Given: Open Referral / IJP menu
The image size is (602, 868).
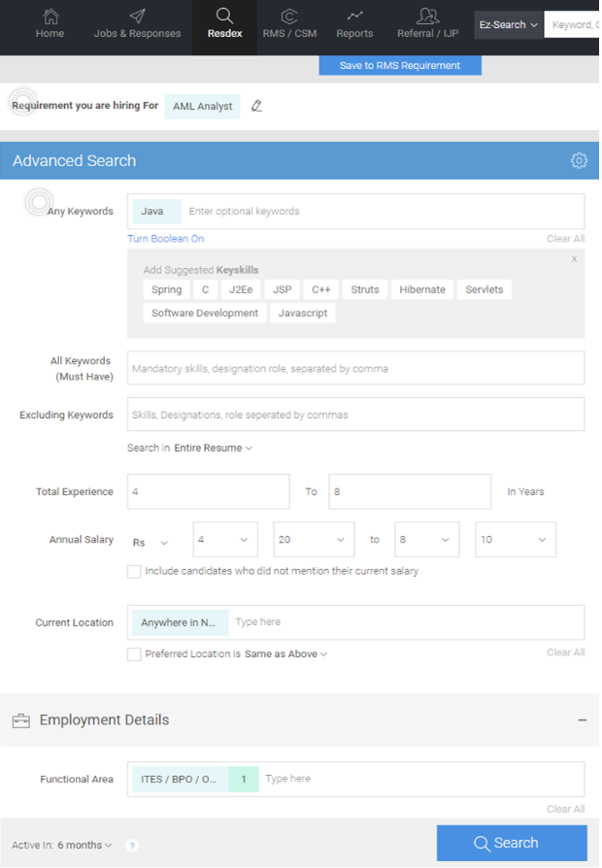Looking at the screenshot, I should [x=427, y=33].
